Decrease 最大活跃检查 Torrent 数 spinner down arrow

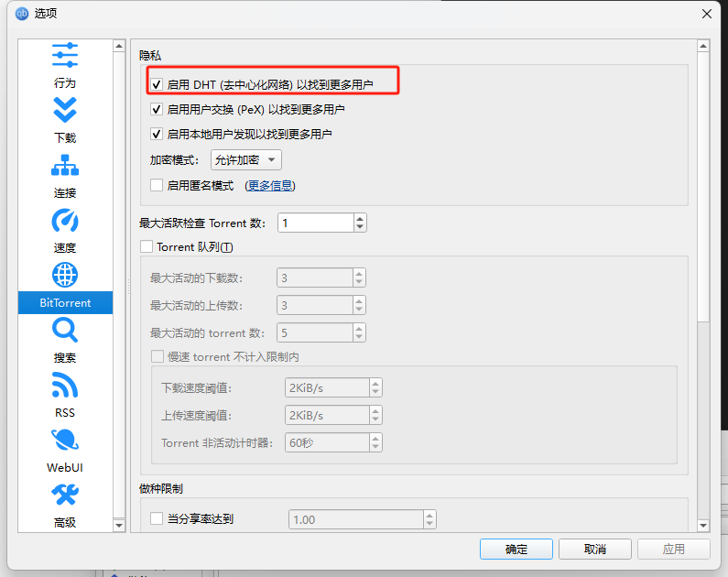[360, 227]
